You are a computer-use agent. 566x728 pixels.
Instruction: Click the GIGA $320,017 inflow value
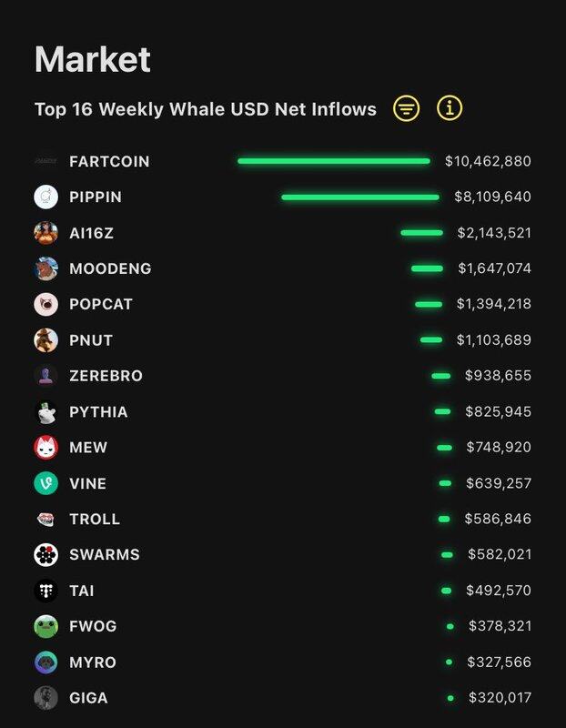pos(500,698)
